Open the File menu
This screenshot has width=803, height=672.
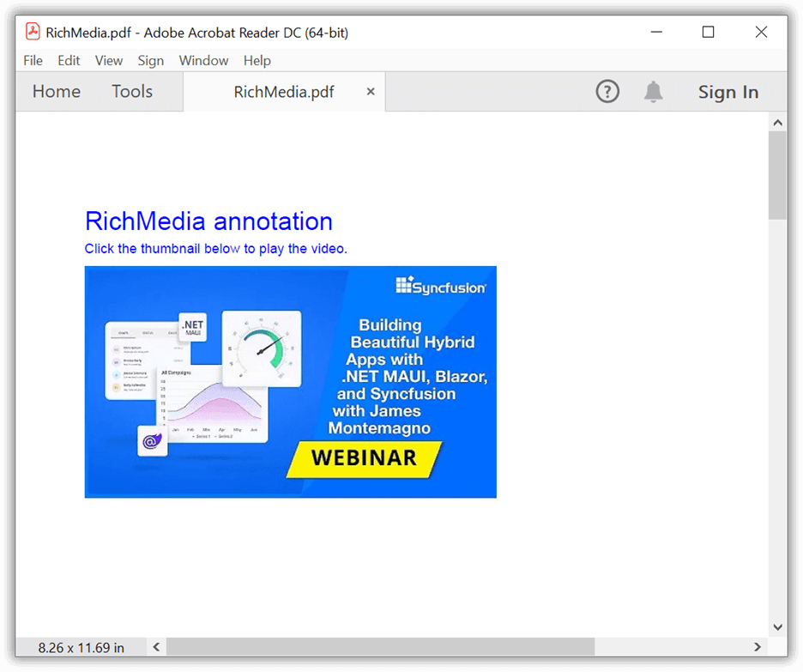(x=33, y=61)
